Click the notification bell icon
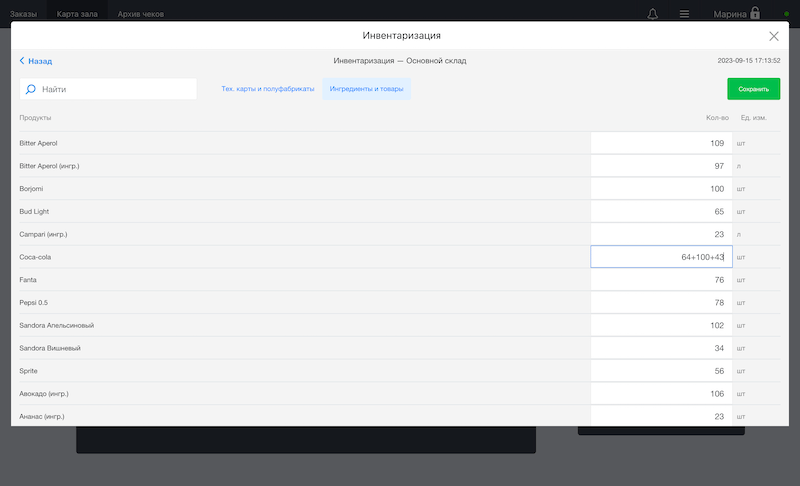Screen dimensions: 800x486 (653, 14)
